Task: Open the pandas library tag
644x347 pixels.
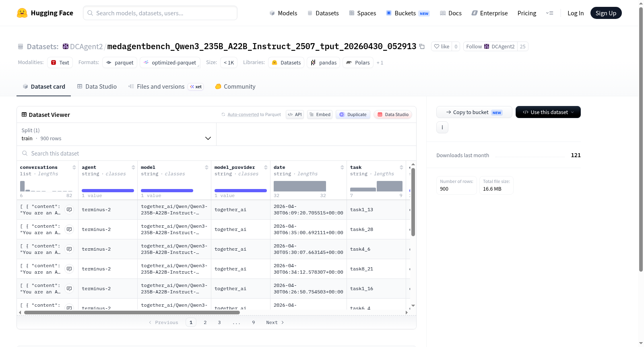Action: point(324,62)
